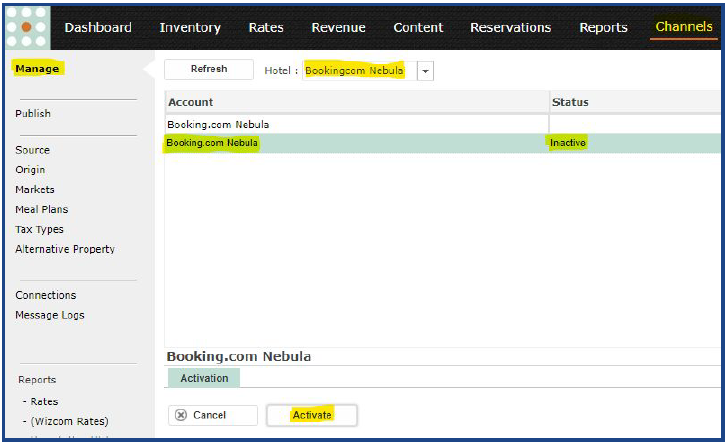Screen dimensions: 727x444
Task: Sort by the Account column header
Action: coord(357,102)
